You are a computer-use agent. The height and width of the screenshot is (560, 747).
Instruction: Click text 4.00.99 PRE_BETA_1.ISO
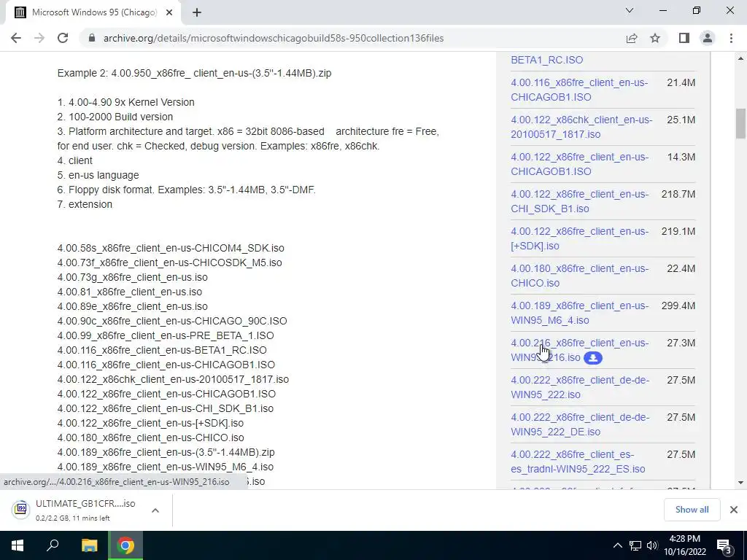166,335
